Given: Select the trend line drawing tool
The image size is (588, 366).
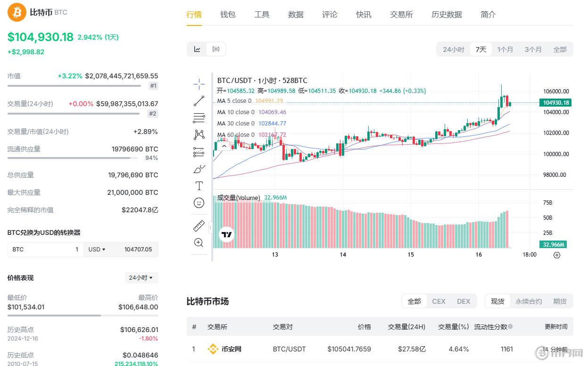Looking at the screenshot, I should coord(199,101).
